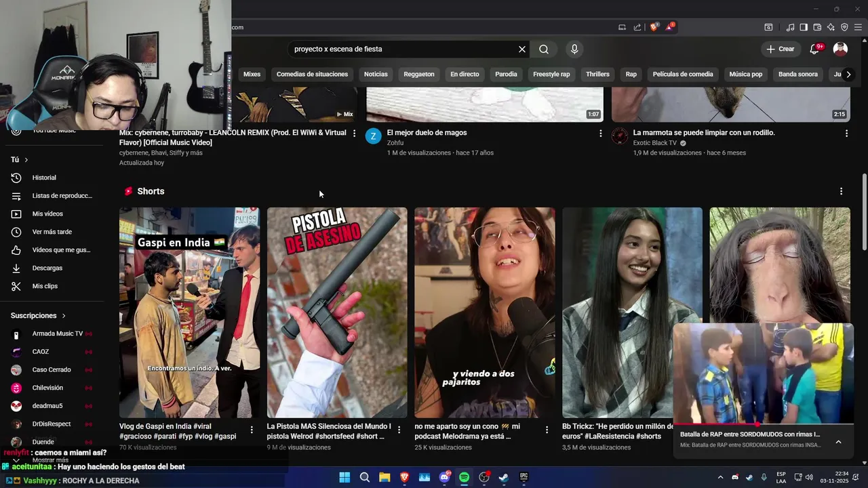Open options menu of the Shorts section
This screenshot has width=868, height=488.
841,191
